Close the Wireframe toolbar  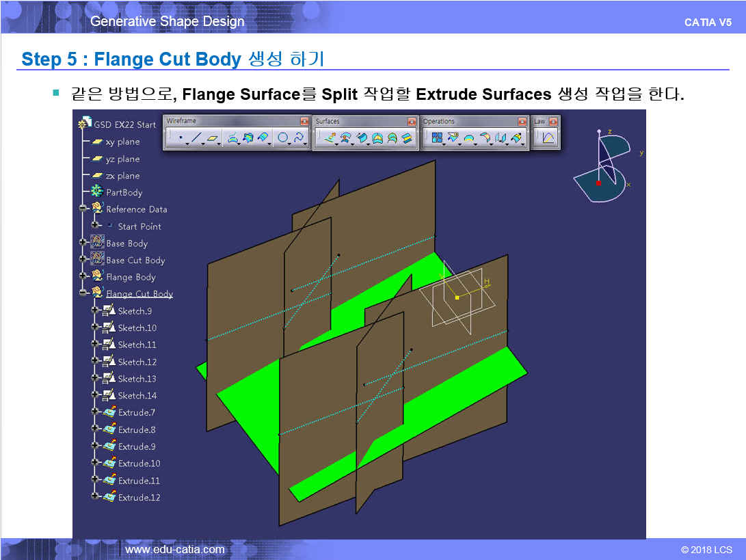click(304, 122)
